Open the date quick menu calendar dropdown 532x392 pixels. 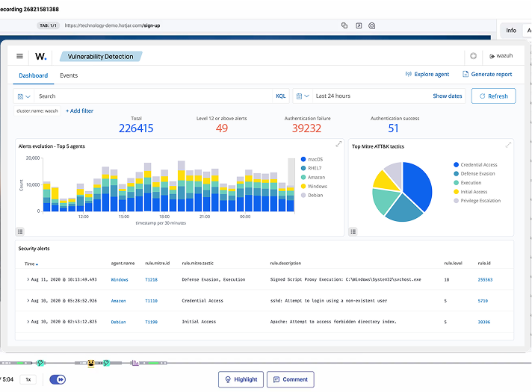(x=302, y=96)
